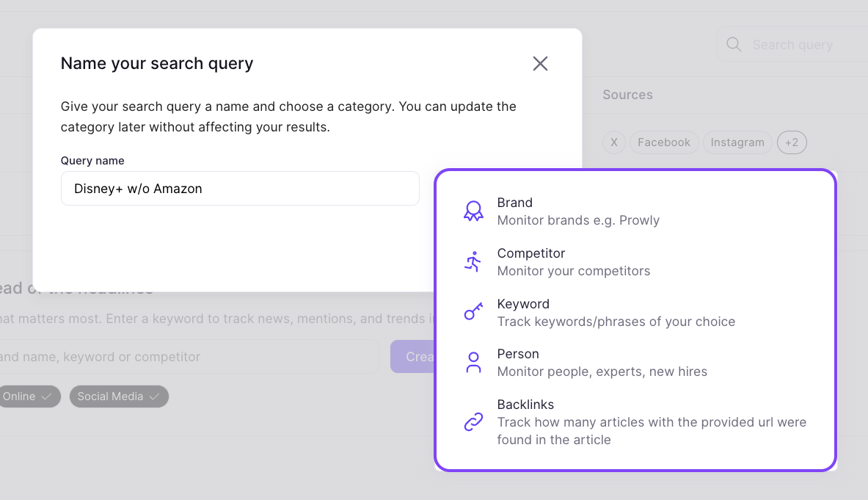Click the Backlinks chain link icon
This screenshot has width=868, height=500.
click(473, 422)
